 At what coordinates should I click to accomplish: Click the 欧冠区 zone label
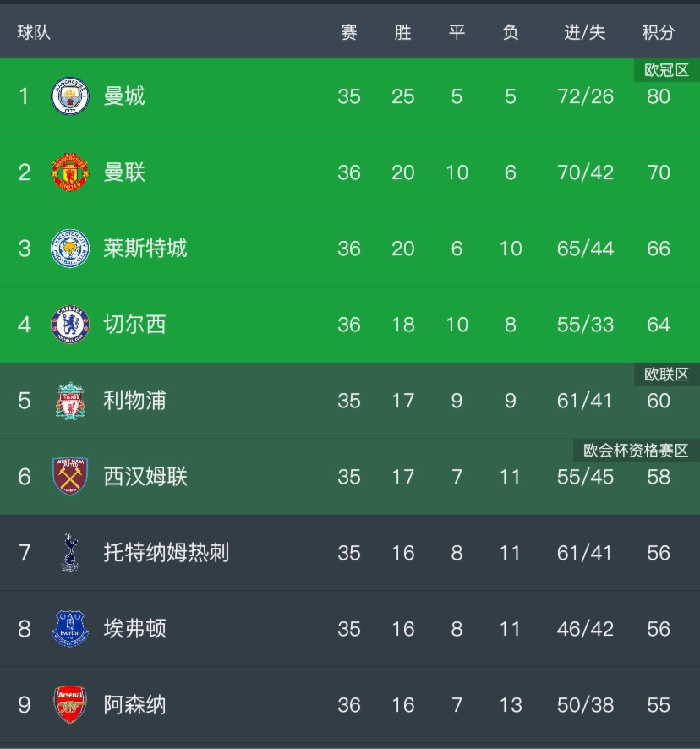click(666, 70)
